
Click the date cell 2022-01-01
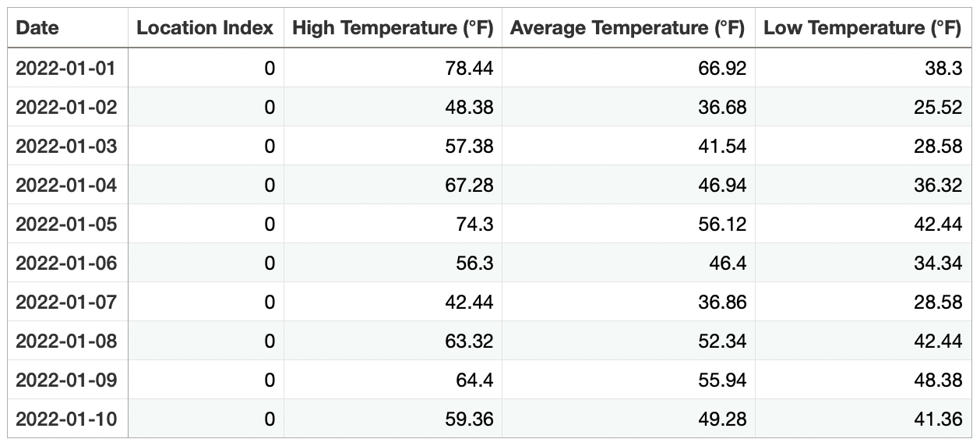[66, 69]
